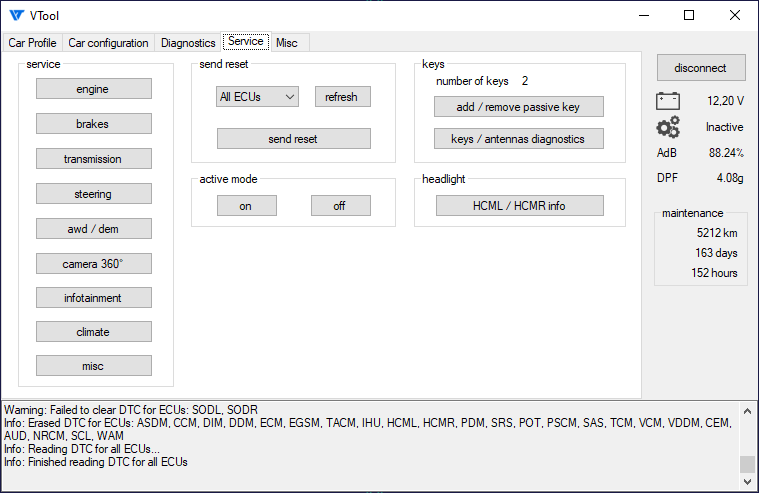Open the Diagnostics tab
Viewport: 759px width, 493px height.
click(x=188, y=43)
